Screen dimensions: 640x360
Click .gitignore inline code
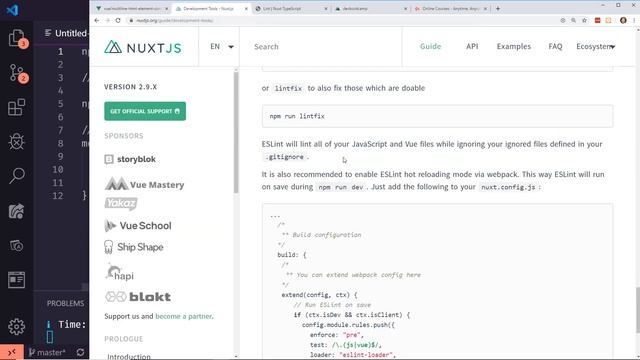coord(285,157)
